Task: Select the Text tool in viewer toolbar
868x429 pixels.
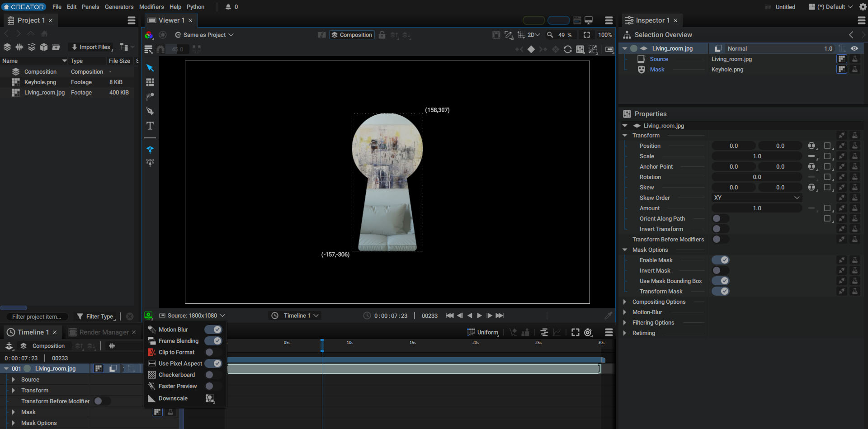Action: coord(150,126)
